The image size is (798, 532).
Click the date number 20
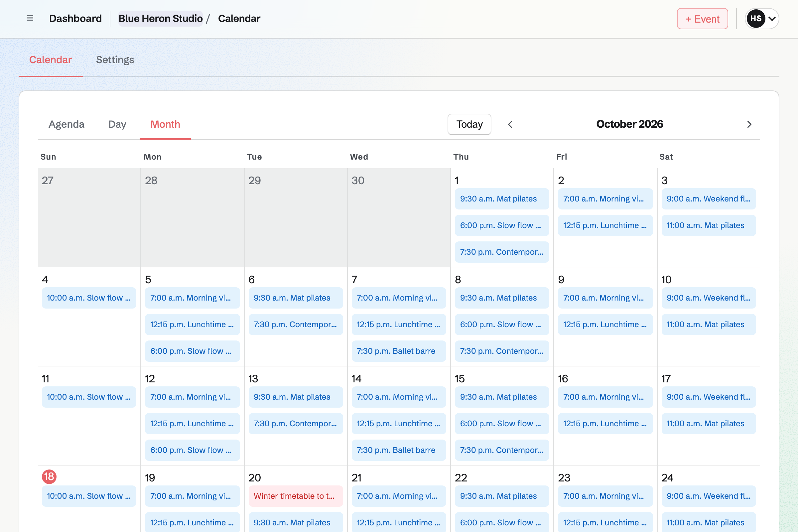tap(254, 478)
